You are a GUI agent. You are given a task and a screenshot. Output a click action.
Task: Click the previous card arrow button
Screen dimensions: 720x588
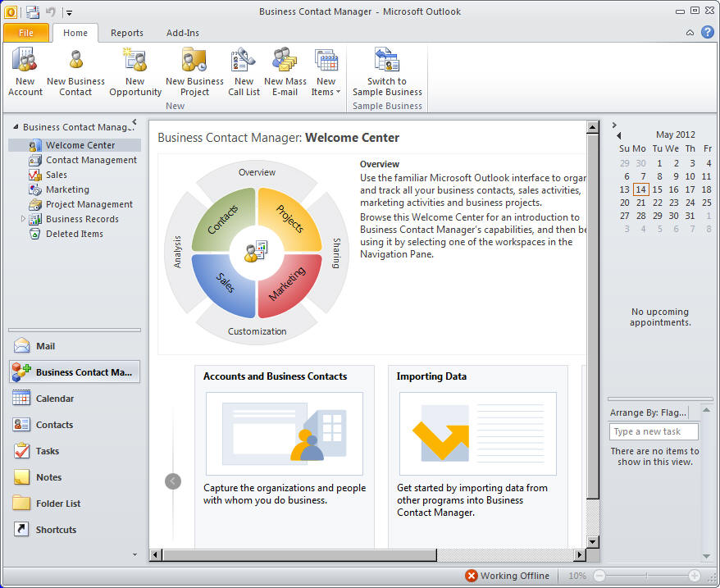pos(173,481)
